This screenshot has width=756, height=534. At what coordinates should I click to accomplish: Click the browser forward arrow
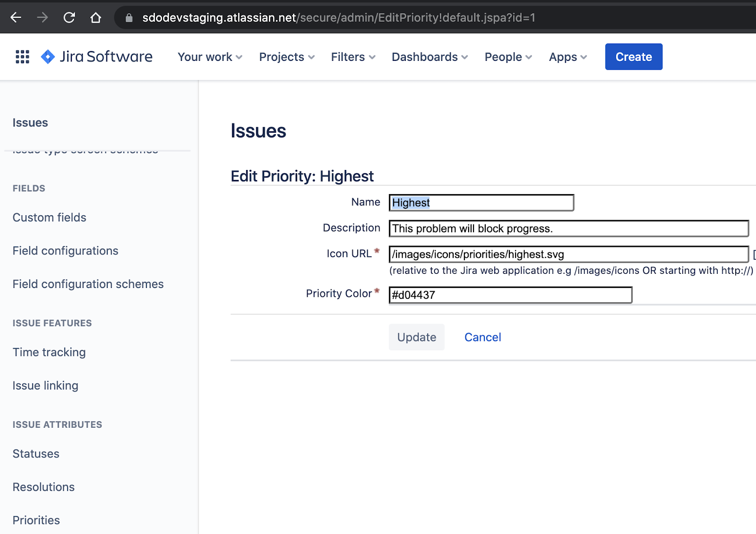coord(43,18)
